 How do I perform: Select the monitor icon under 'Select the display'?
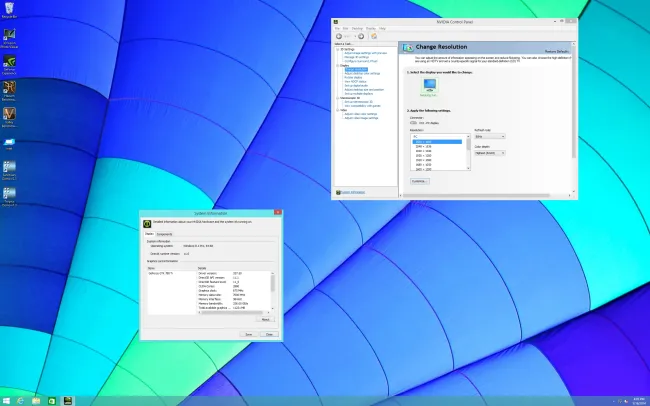click(x=429, y=85)
